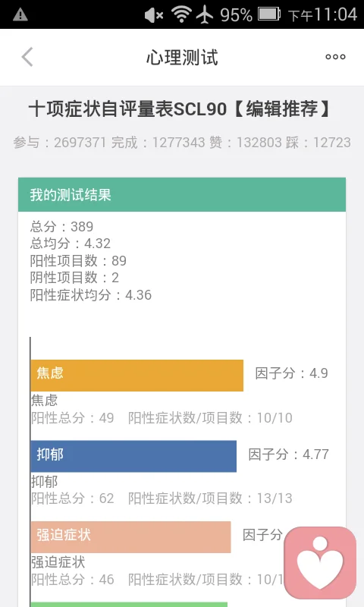
Task: Tap the clock showing 下午11:04
Action: [322, 14]
